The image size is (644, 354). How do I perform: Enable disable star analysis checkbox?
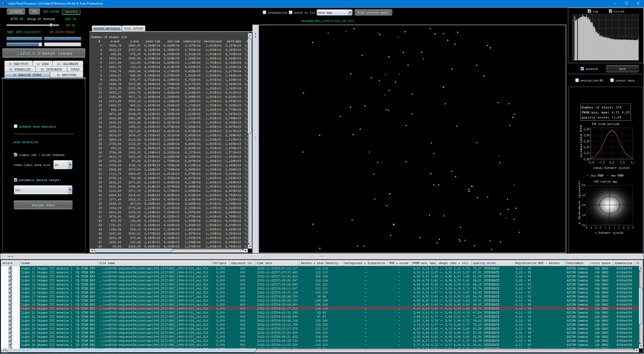[15, 126]
